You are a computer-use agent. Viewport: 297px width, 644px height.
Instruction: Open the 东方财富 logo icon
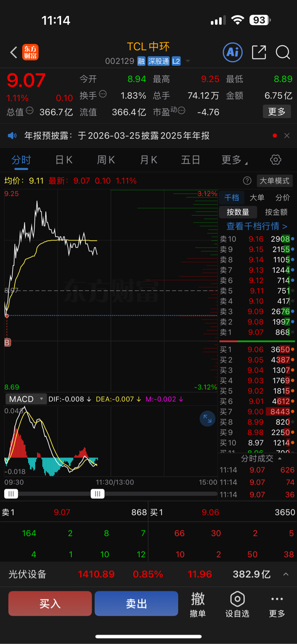click(30, 52)
